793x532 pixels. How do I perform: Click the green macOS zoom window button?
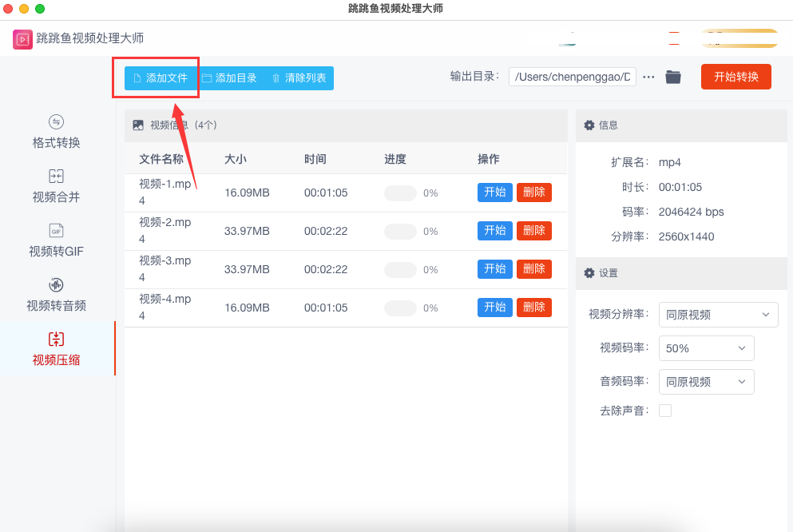pos(40,9)
